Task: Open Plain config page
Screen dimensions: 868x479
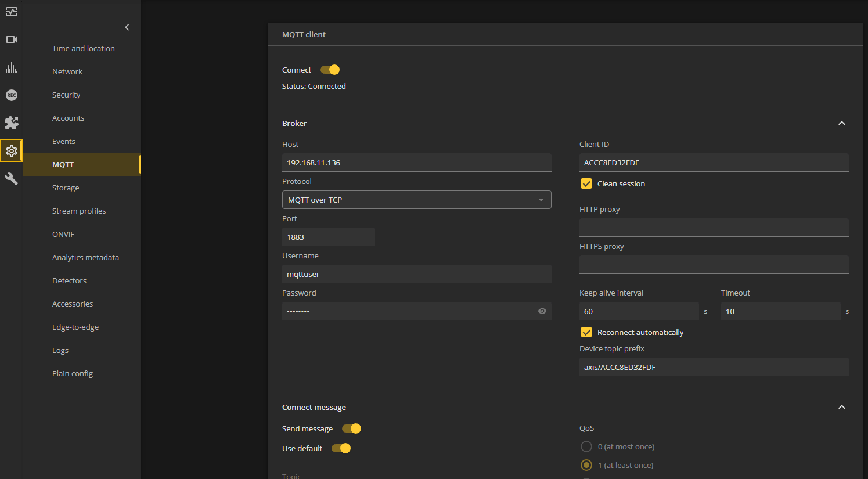Action: 73,373
